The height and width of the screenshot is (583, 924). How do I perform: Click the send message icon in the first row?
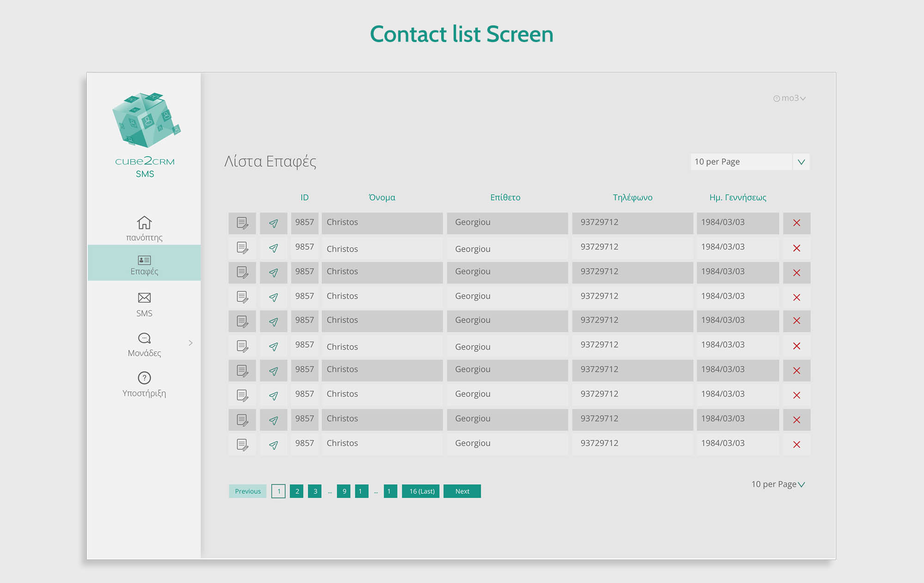pos(274,223)
